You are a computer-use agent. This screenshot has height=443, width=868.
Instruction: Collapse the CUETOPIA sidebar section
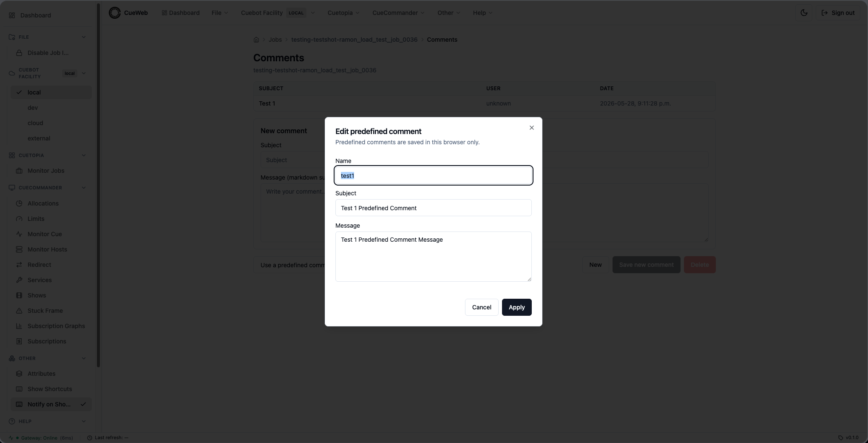[x=84, y=155]
